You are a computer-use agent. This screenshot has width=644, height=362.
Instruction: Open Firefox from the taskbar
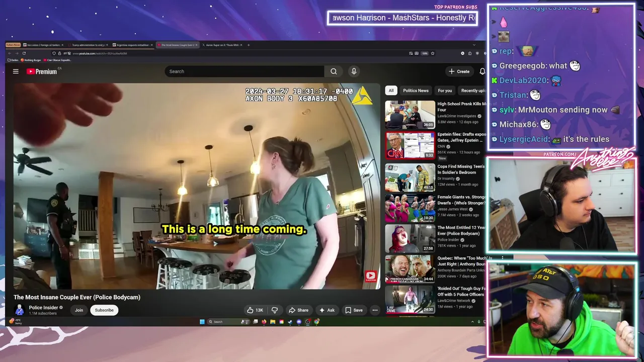[264, 322]
